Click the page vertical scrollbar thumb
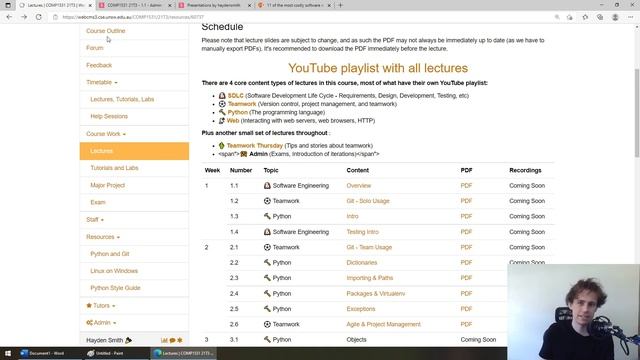 pos(637,112)
